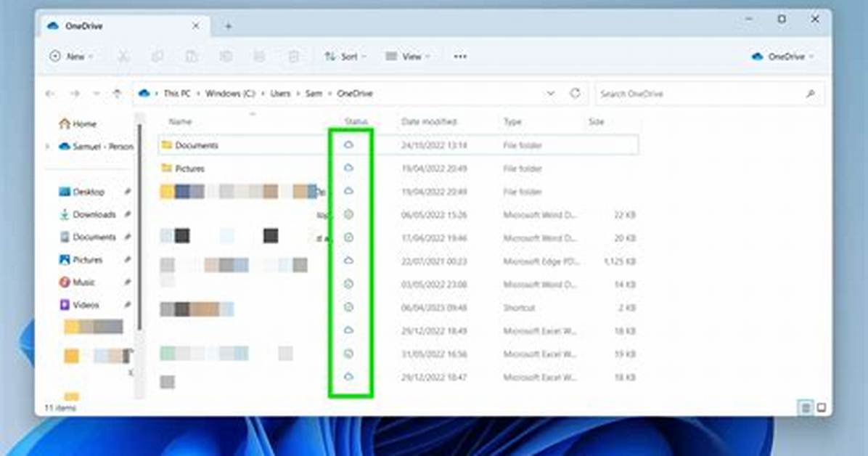868x456 pixels.
Task: Click the Copy icon in toolbar
Action: [x=157, y=57]
